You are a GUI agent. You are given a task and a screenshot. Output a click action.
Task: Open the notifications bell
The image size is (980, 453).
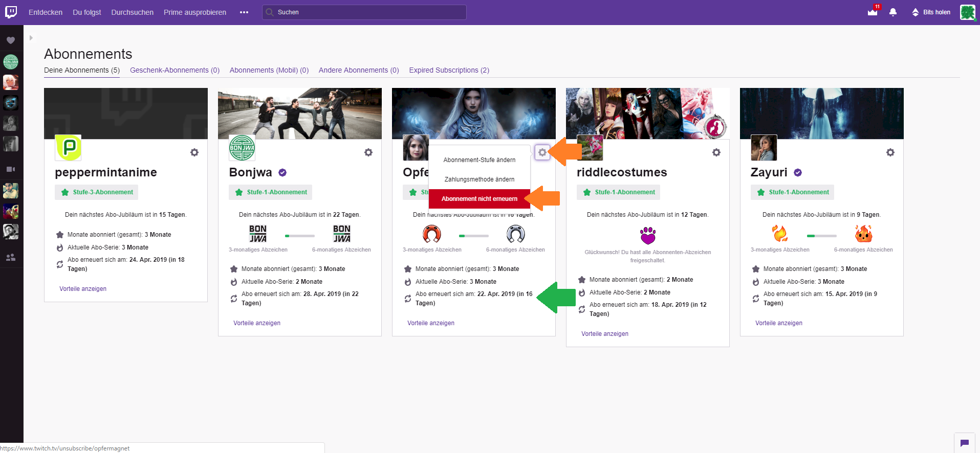click(x=893, y=12)
